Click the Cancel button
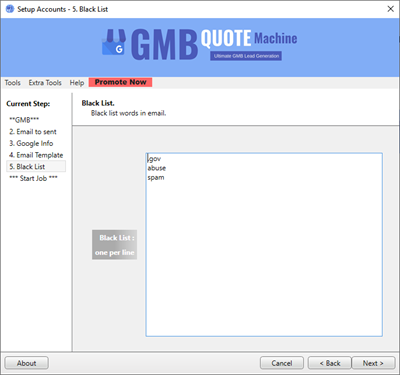The width and height of the screenshot is (400, 375). [x=282, y=363]
